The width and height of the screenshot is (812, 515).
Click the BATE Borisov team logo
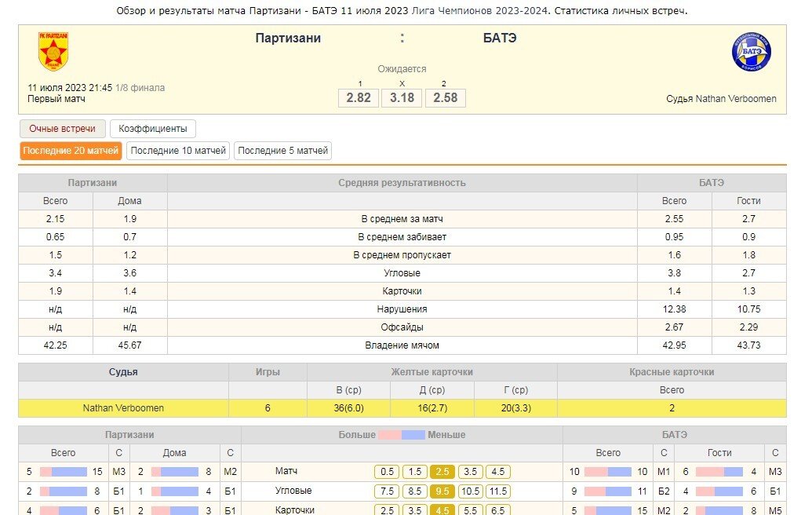click(751, 53)
